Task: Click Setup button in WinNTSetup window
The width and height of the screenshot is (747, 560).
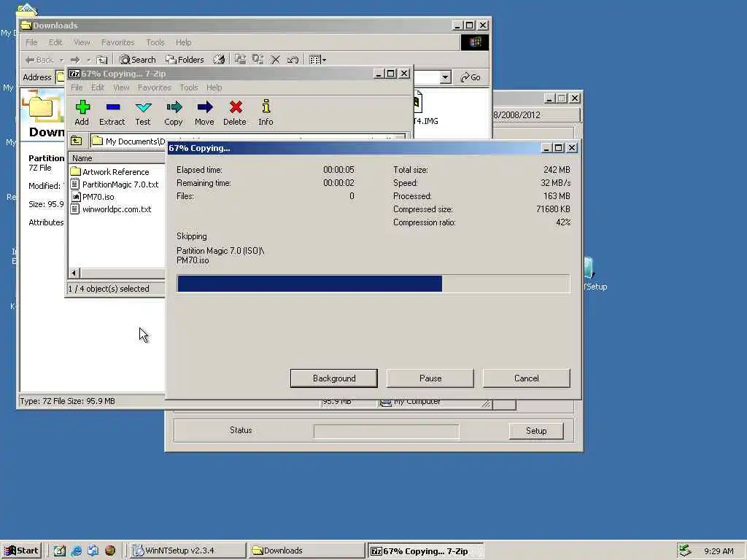Action: 536,430
